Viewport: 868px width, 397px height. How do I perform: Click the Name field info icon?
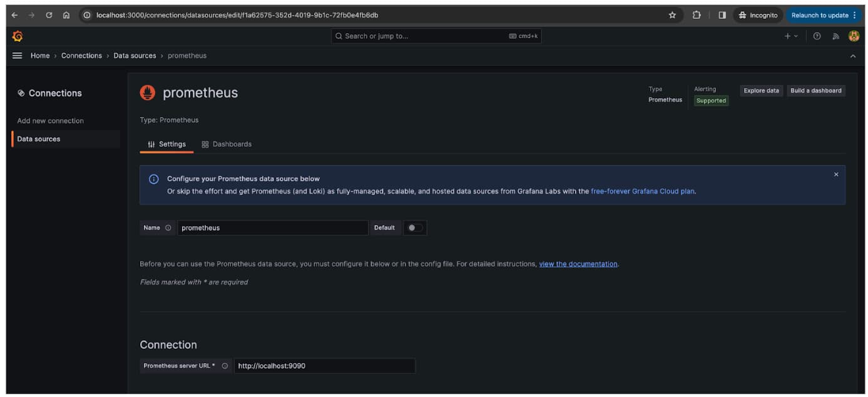tap(168, 228)
